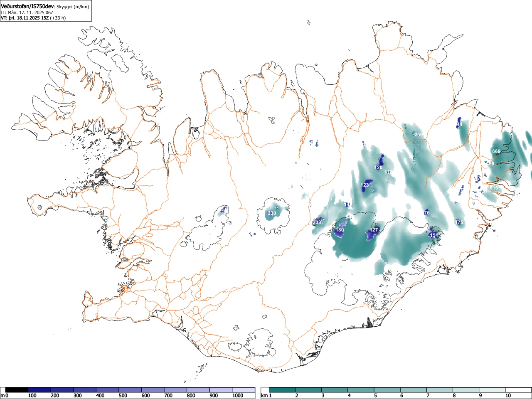Click the 151 visibility value label
The image size is (532, 399).
[x=434, y=235]
